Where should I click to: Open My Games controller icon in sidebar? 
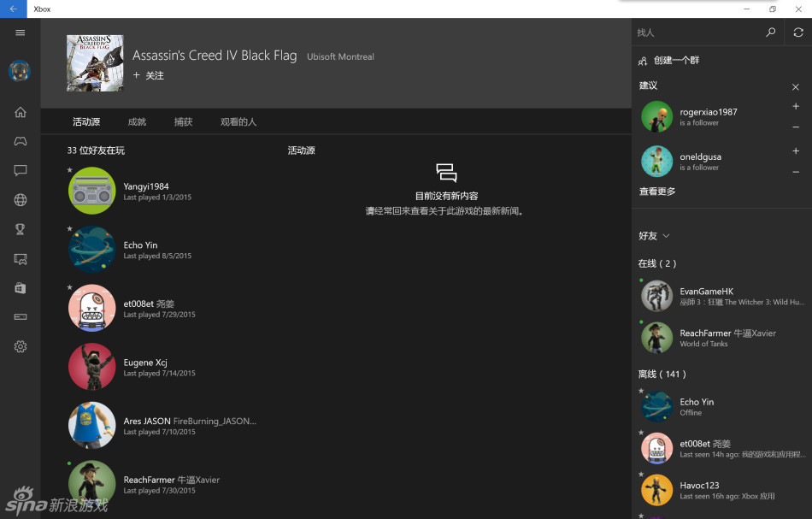(21, 141)
